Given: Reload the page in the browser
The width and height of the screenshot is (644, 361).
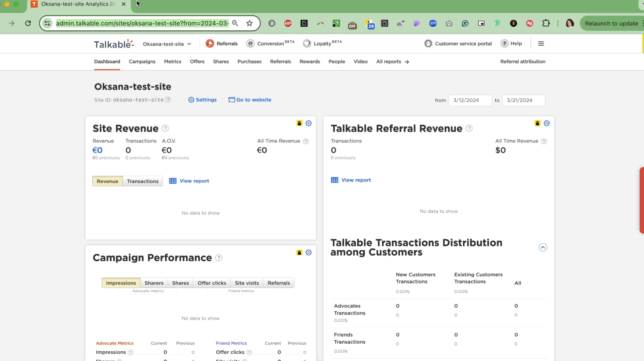Looking at the screenshot, I should [x=28, y=23].
